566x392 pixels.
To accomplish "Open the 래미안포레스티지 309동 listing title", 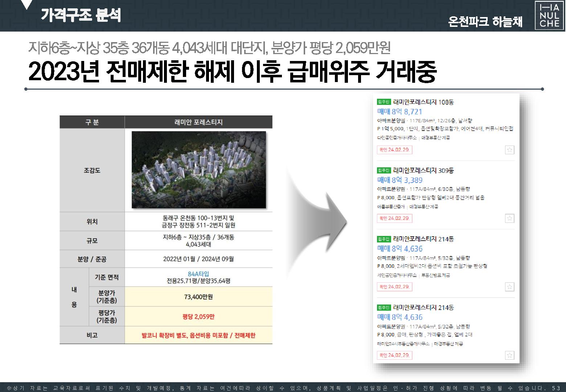I will (423, 170).
